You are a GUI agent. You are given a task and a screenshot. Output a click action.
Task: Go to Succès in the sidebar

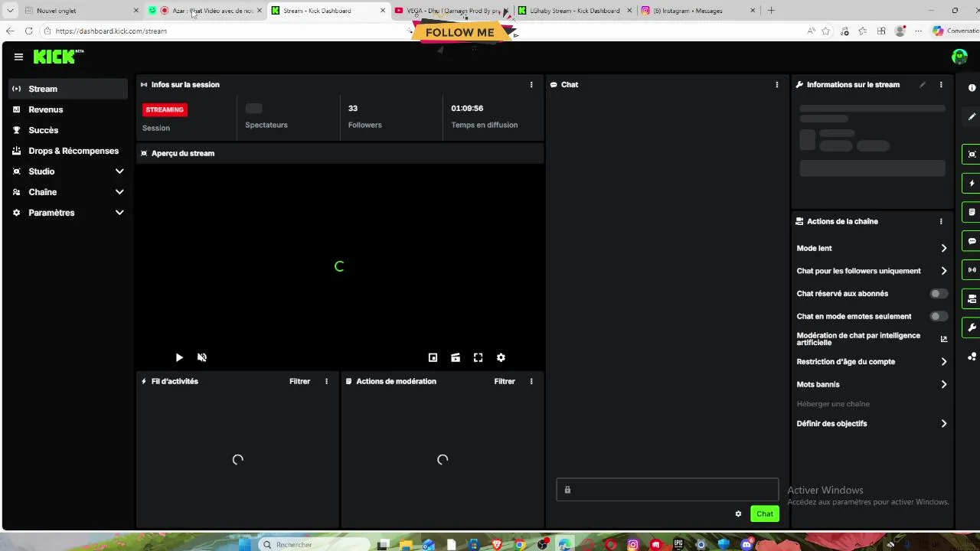(x=68, y=130)
